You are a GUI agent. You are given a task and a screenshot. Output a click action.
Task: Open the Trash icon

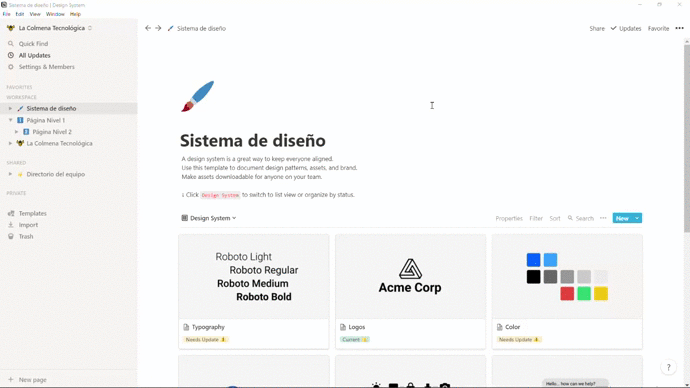pyautogui.click(x=11, y=236)
